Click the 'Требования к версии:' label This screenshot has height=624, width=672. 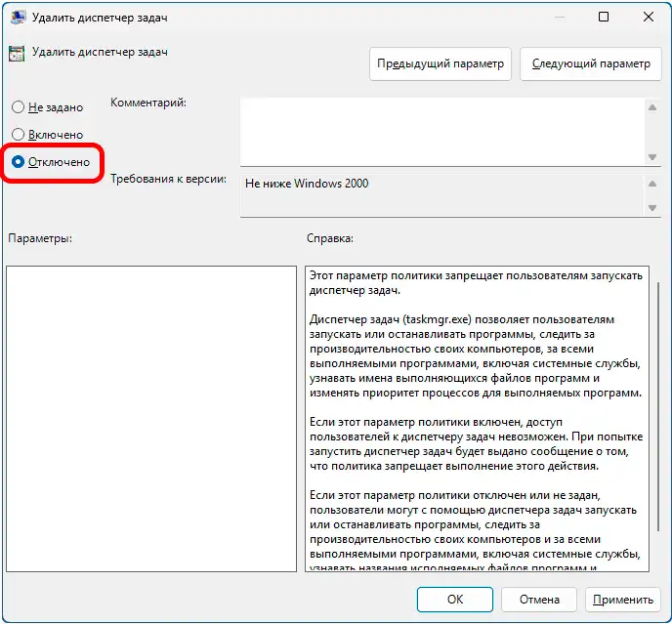pyautogui.click(x=168, y=179)
